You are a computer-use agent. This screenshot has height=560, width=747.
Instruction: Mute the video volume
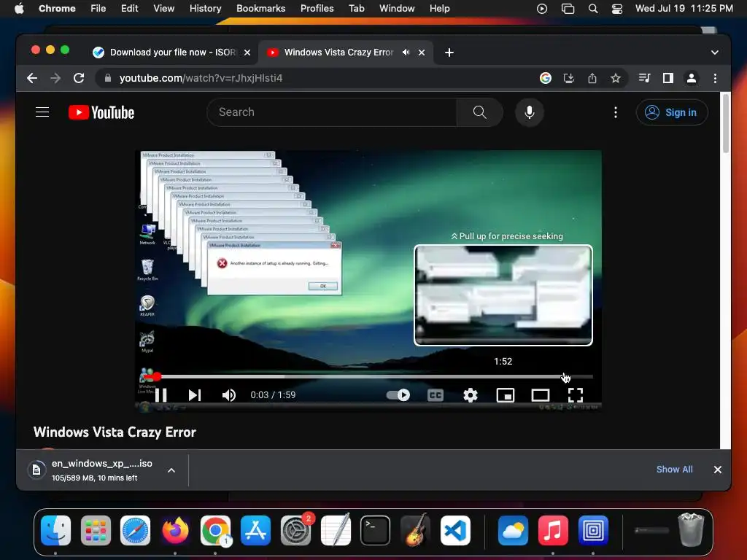click(x=229, y=394)
